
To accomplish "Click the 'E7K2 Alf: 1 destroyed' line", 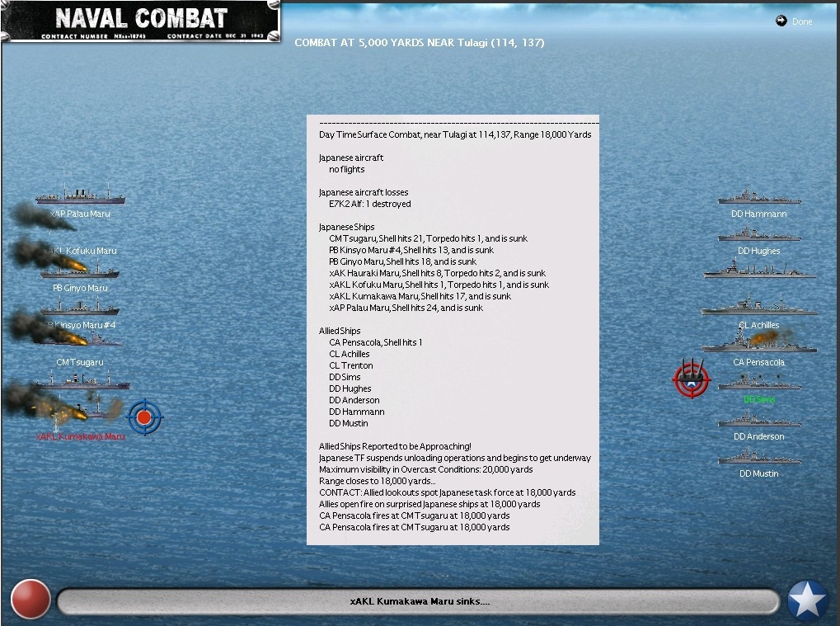I will click(370, 205).
